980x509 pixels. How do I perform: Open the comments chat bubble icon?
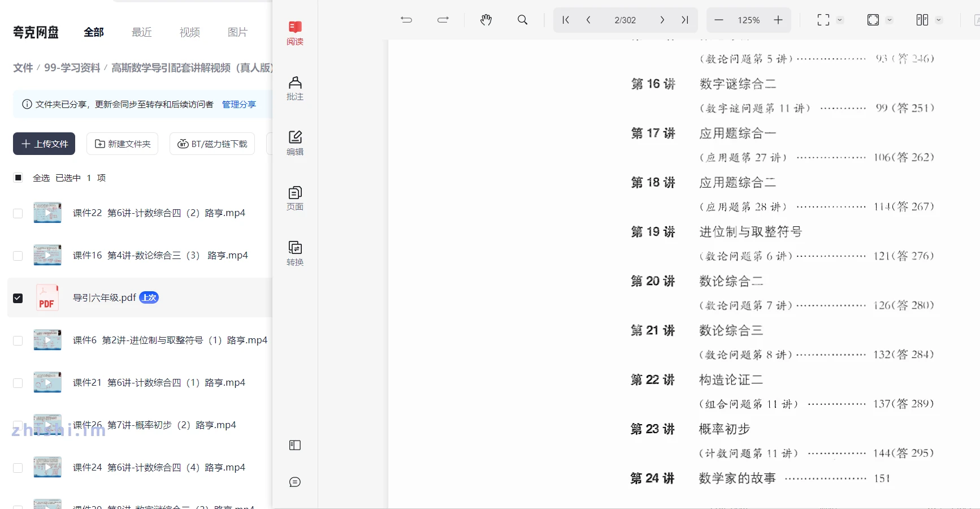tap(295, 482)
